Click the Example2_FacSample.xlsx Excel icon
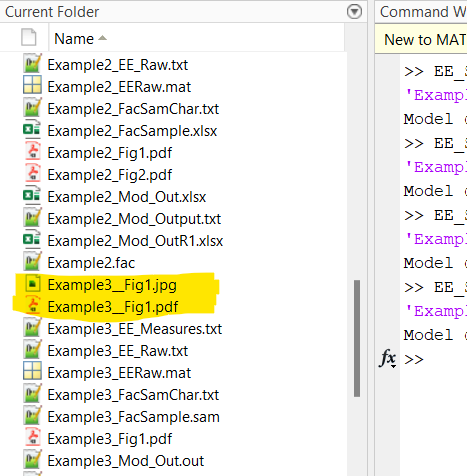This screenshot has width=467, height=476. click(32, 129)
